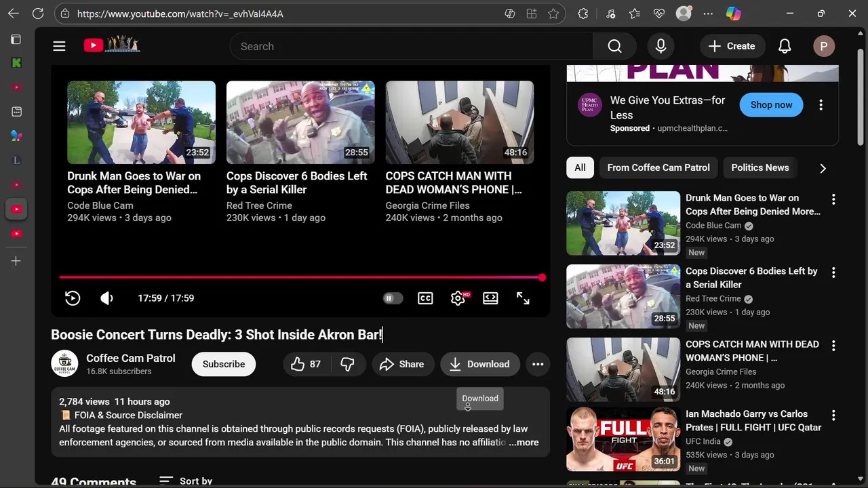Replay the video with replay icon
Image resolution: width=868 pixels, height=488 pixels.
[73, 298]
